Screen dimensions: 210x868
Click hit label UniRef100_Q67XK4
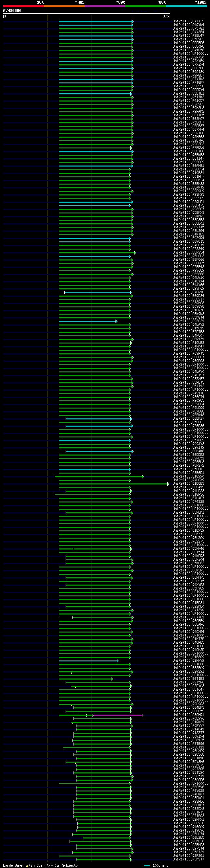[x=188, y=130]
